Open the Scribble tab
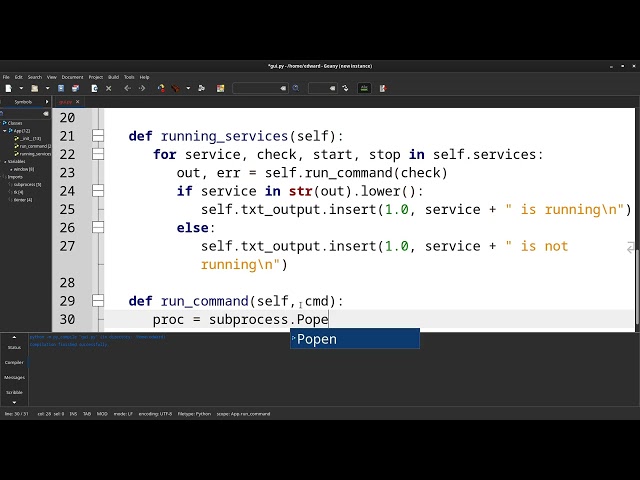The image size is (640, 480). tap(14, 392)
